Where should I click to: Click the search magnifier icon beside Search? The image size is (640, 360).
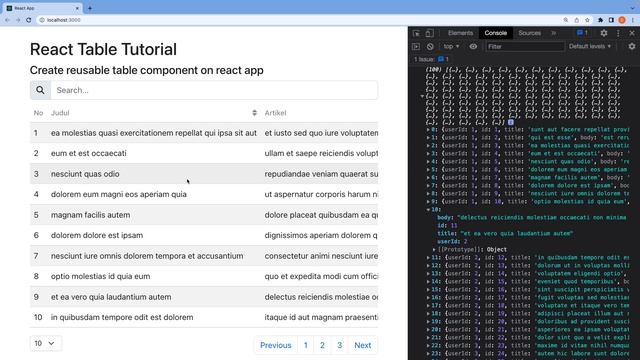coord(40,90)
